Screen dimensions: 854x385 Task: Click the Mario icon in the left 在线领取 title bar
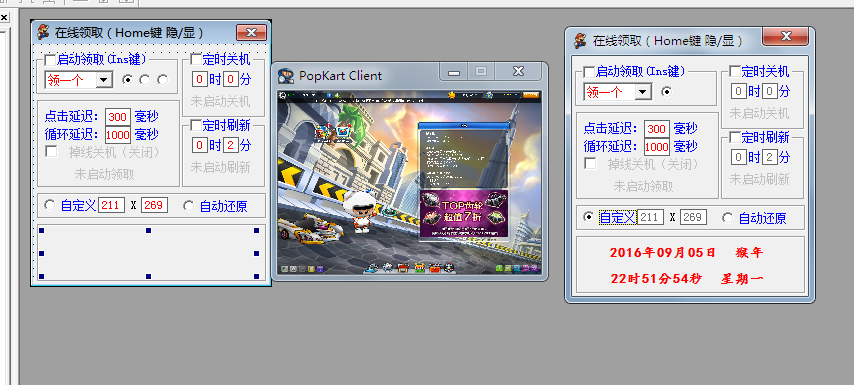[x=43, y=32]
